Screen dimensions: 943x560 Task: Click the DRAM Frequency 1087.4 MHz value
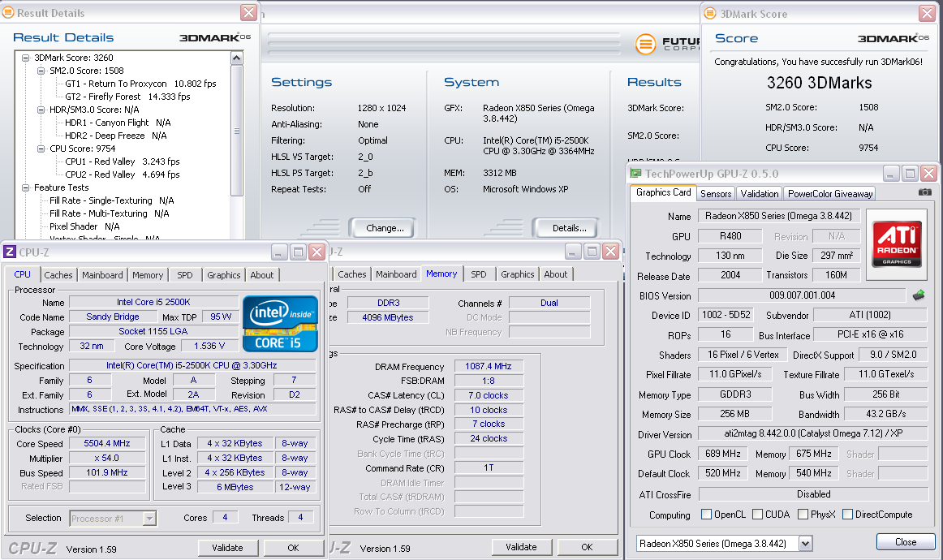[x=489, y=366]
